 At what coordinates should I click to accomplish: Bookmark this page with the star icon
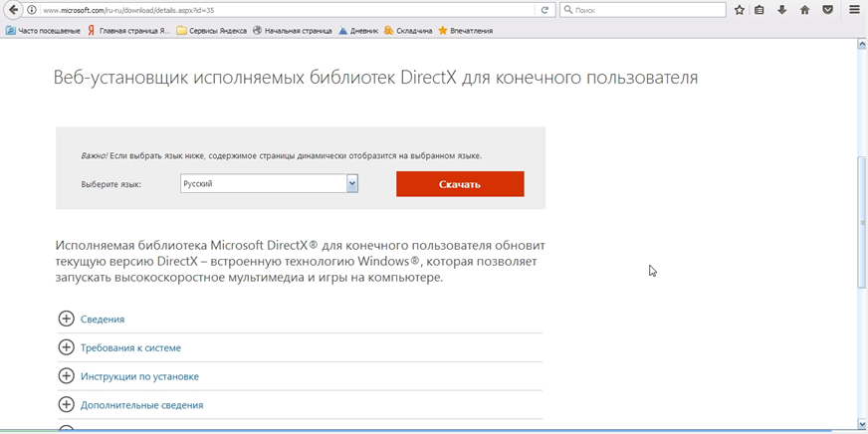[740, 10]
